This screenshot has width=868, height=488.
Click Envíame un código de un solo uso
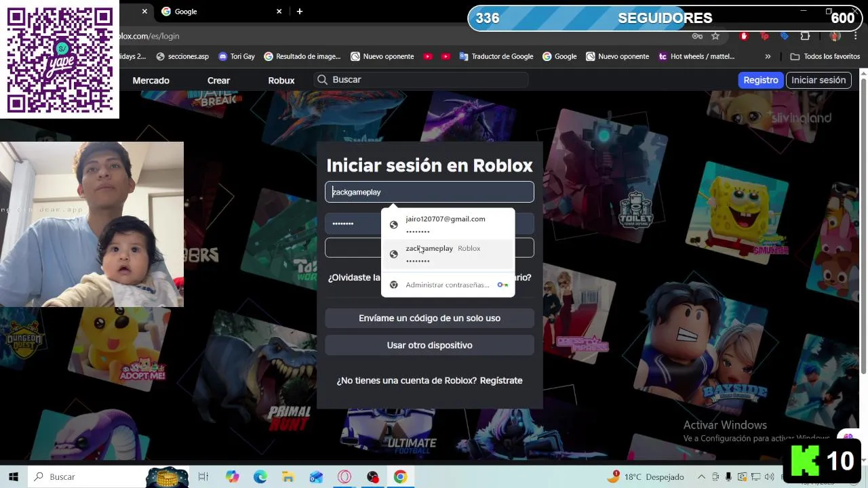429,318
